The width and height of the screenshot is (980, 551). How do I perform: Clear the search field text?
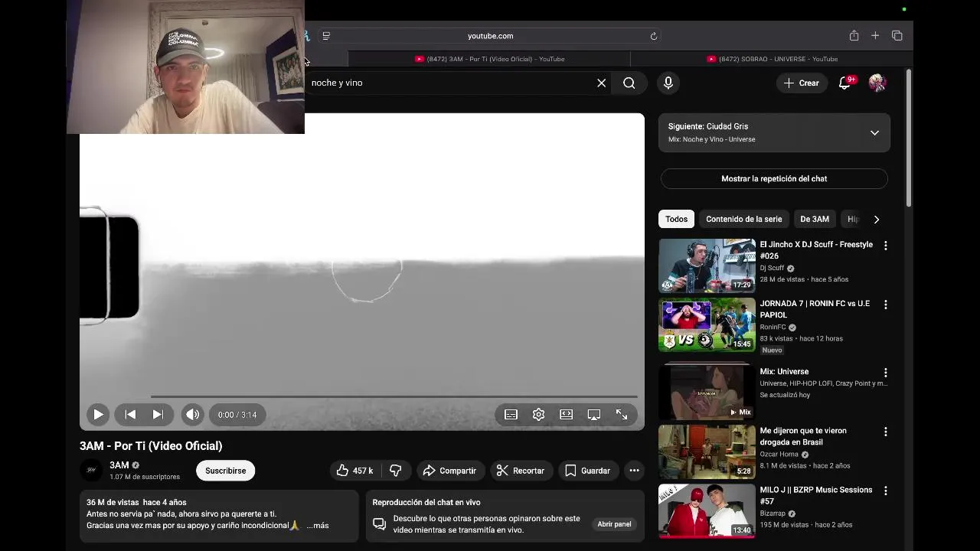click(x=602, y=83)
